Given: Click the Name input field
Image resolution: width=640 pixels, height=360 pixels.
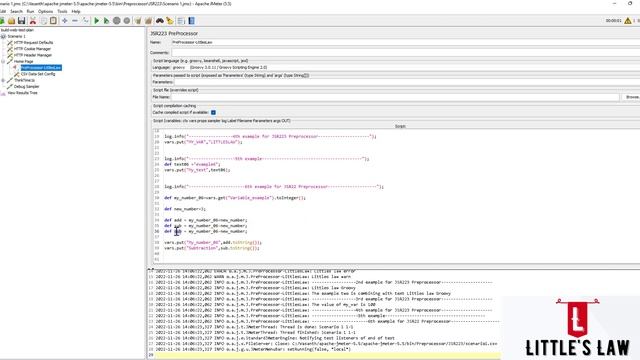Looking at the screenshot, I should [x=405, y=42].
